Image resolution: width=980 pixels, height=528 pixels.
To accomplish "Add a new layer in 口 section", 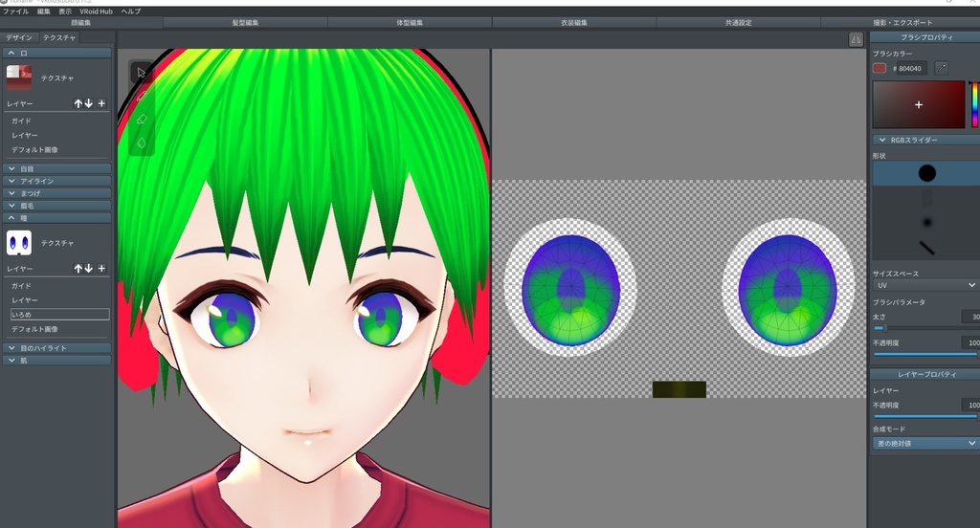I will pyautogui.click(x=101, y=103).
